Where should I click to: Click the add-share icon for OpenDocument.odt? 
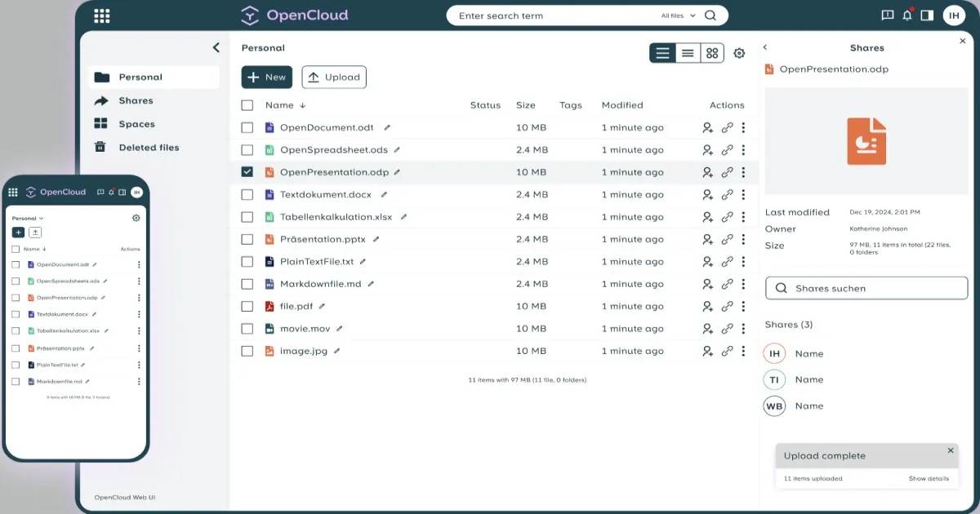(707, 128)
